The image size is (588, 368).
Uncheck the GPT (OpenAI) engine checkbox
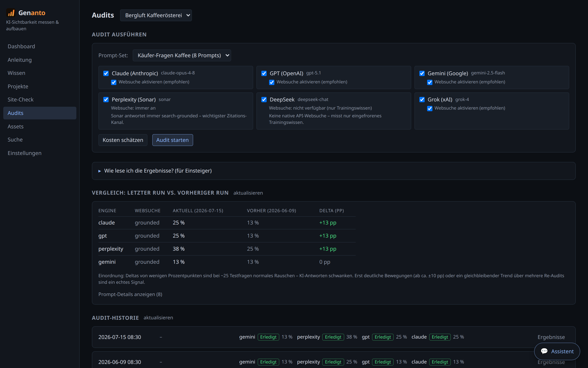[264, 73]
